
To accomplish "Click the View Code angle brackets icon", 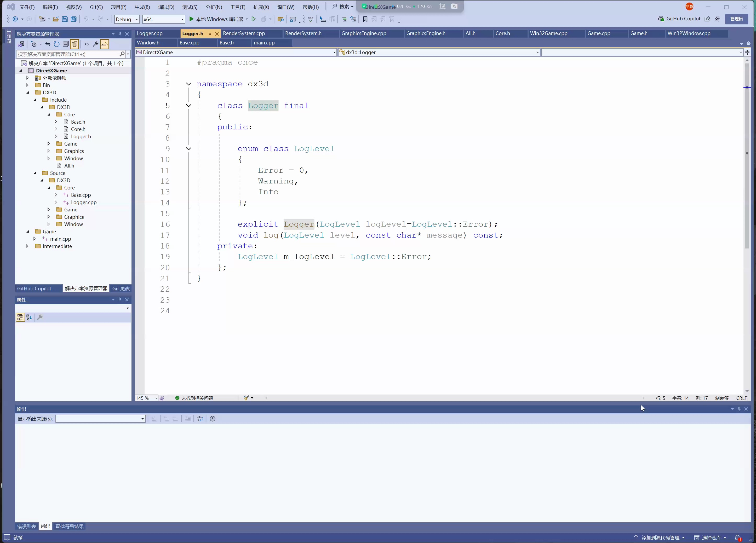I will pos(87,44).
